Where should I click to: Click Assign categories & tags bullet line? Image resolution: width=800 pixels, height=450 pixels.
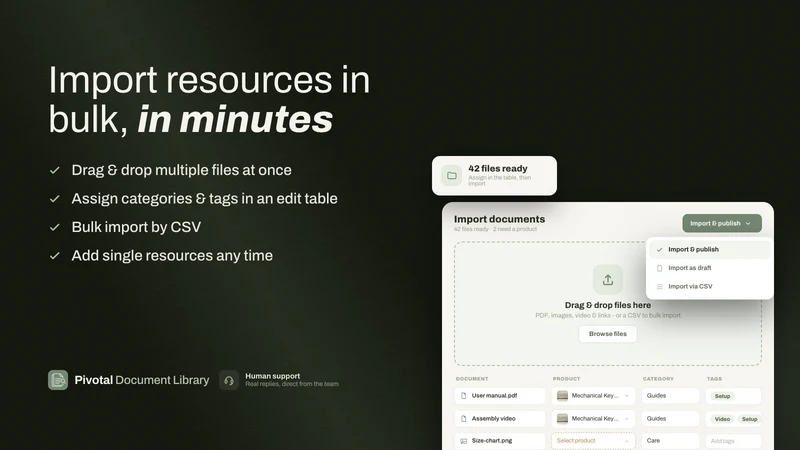pyautogui.click(x=204, y=198)
